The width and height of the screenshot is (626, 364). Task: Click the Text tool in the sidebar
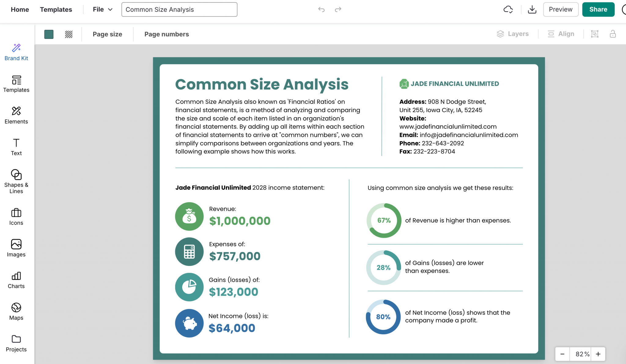pyautogui.click(x=16, y=147)
